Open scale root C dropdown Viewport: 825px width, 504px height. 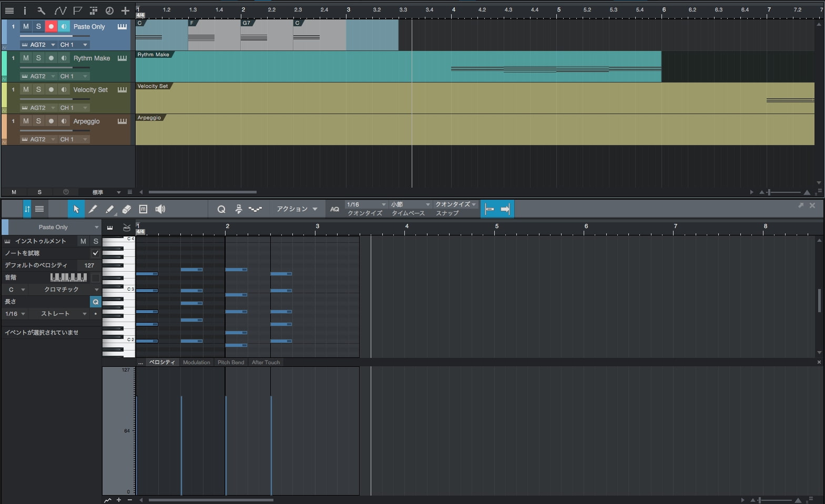coord(16,290)
